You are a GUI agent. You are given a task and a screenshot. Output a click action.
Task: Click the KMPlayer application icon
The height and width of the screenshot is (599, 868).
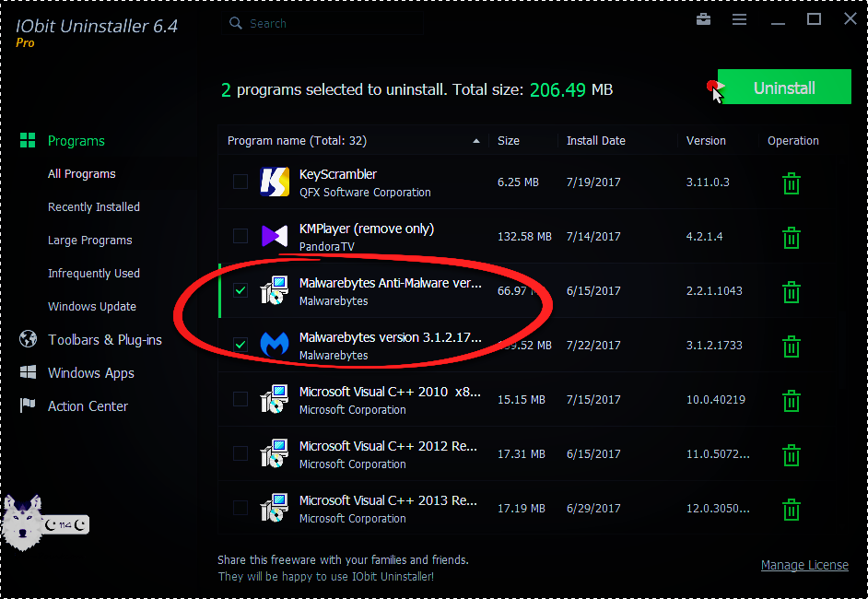point(275,237)
